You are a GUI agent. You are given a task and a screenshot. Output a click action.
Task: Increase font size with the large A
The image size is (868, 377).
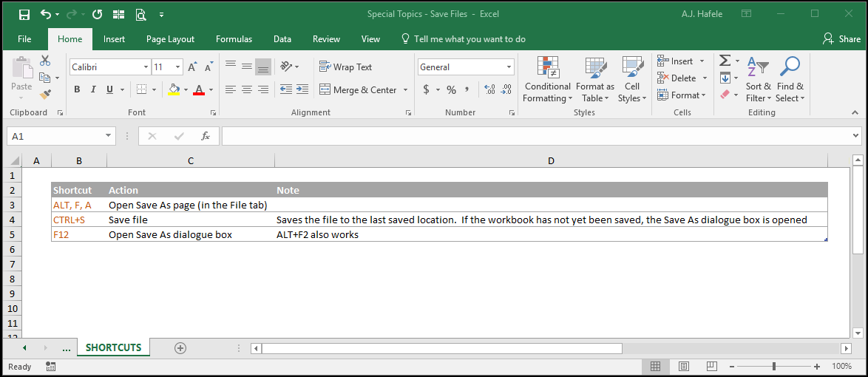coord(192,67)
